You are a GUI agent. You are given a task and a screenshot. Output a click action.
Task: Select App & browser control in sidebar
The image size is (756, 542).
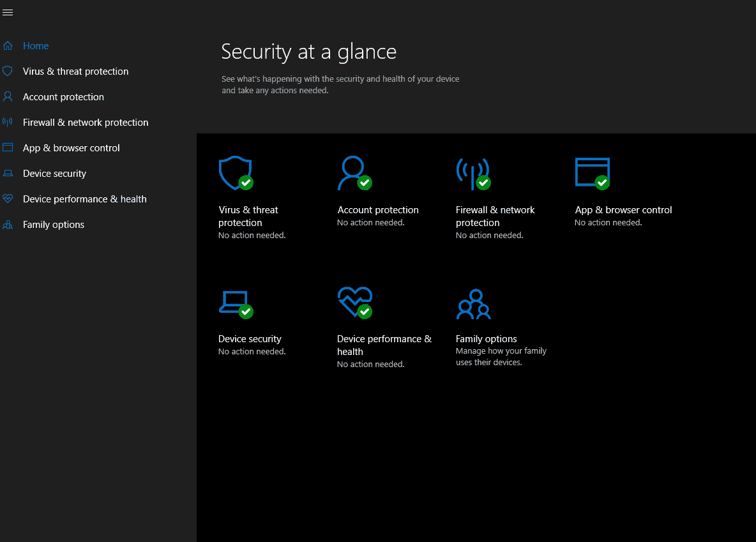(72, 148)
